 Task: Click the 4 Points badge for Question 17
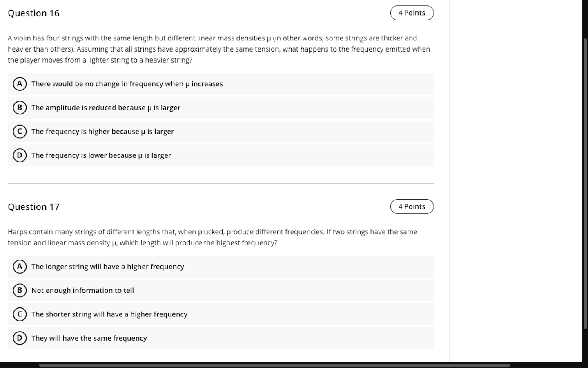412,206
